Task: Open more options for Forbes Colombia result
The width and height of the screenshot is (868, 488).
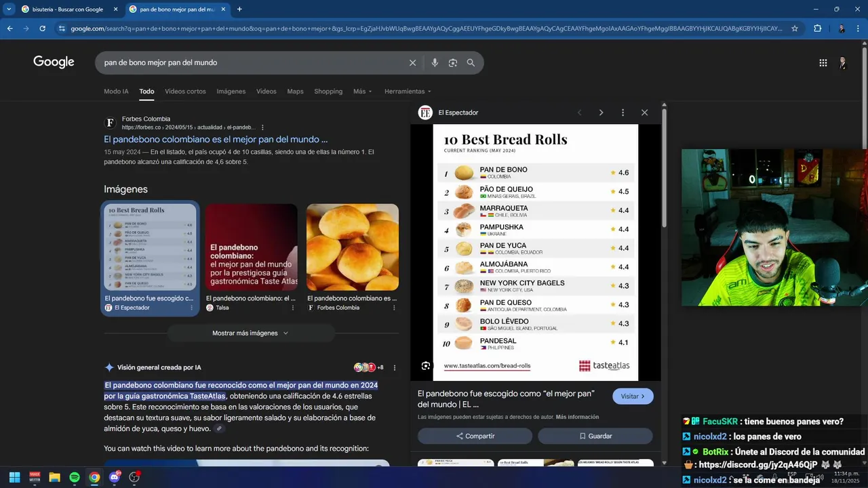Action: (262, 127)
